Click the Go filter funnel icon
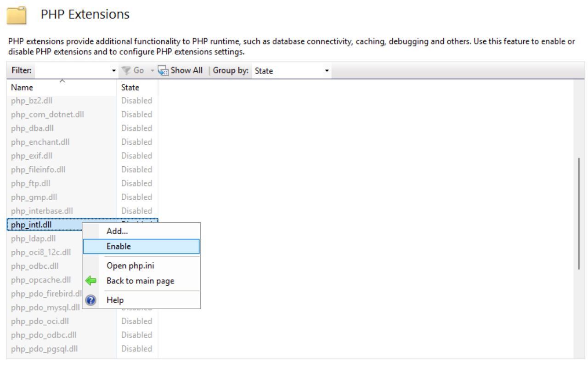588x367 pixels. tap(126, 71)
